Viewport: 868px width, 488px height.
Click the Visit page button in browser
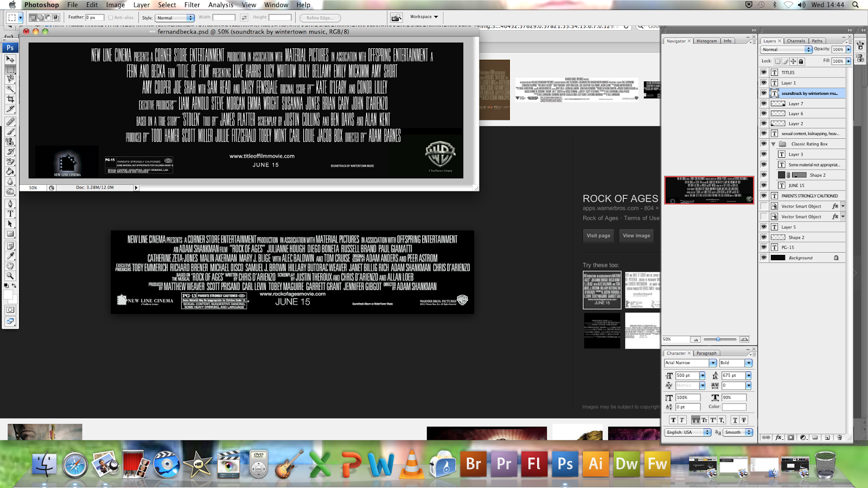pyautogui.click(x=598, y=235)
